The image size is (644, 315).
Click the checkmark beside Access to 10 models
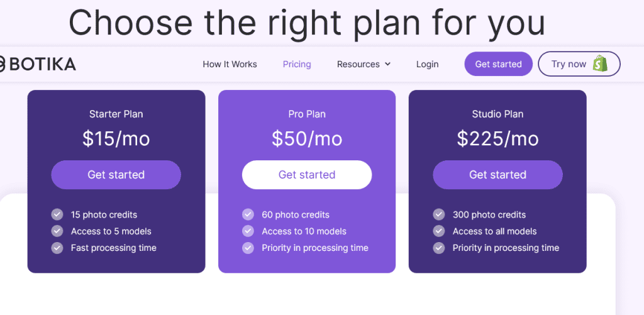coord(248,231)
